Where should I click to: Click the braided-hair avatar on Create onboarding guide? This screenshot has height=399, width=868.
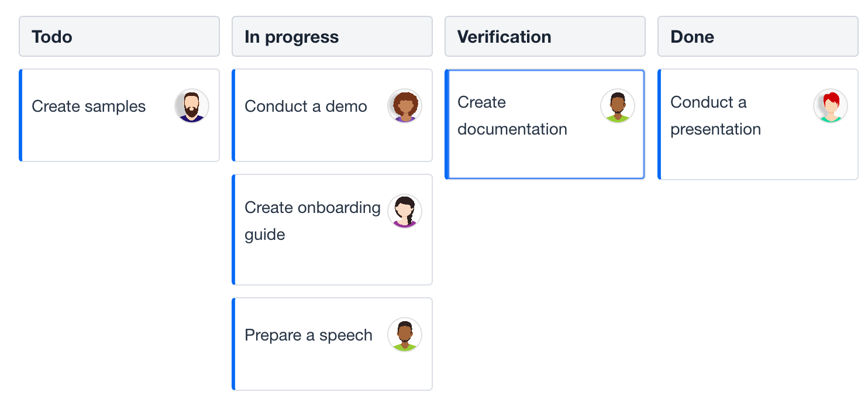[x=405, y=211]
